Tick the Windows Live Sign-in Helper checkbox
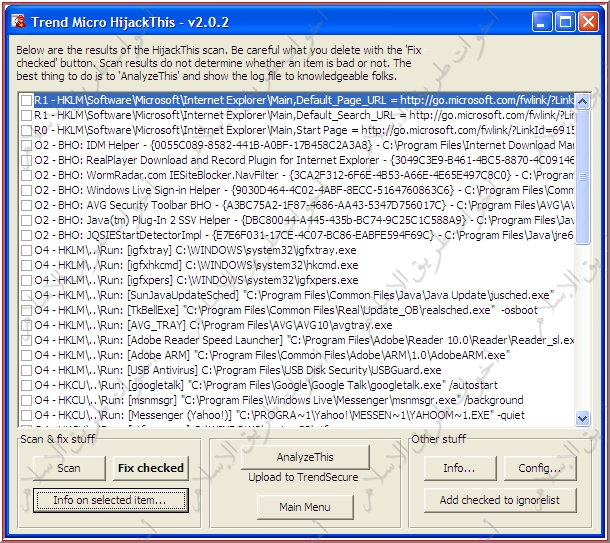The width and height of the screenshot is (610, 543). pos(26,190)
